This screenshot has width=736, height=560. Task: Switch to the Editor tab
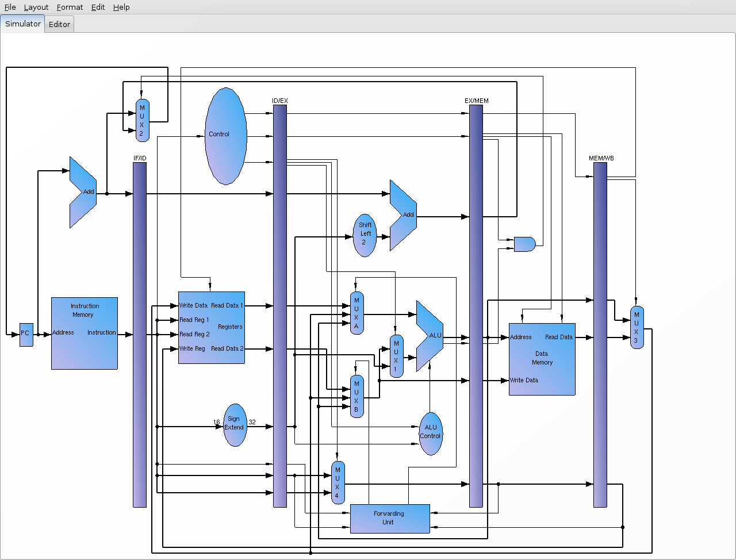[59, 24]
